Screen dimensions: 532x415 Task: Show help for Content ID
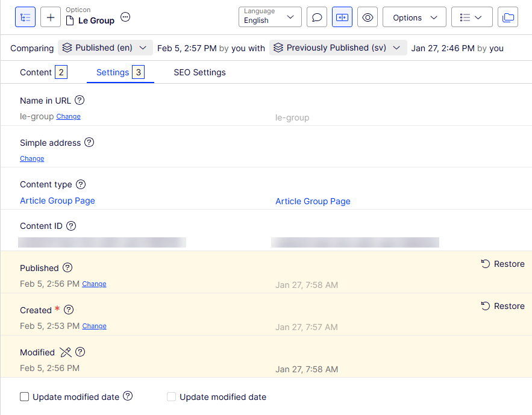[x=71, y=226]
